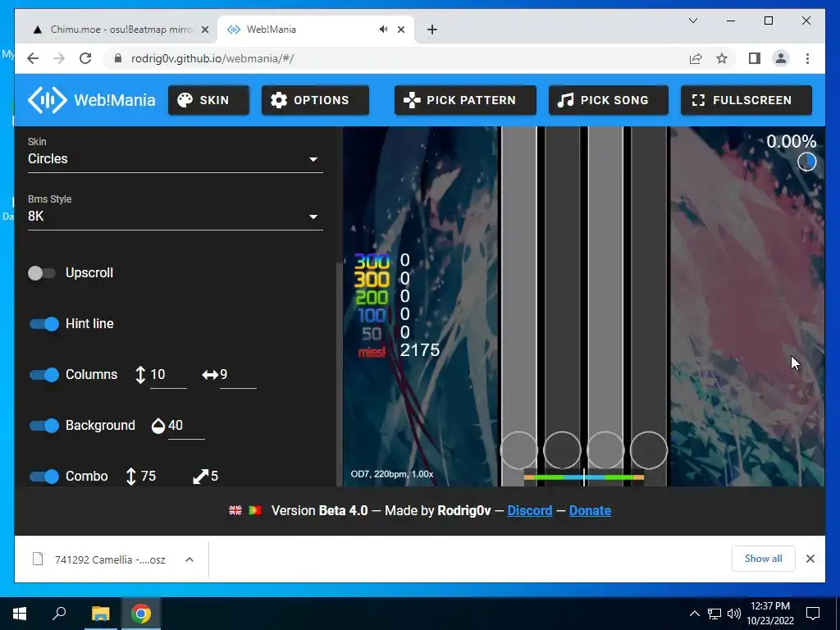Screen dimensions: 840x630
Task: Click the Combo vertical position value 75
Action: pyautogui.click(x=148, y=477)
